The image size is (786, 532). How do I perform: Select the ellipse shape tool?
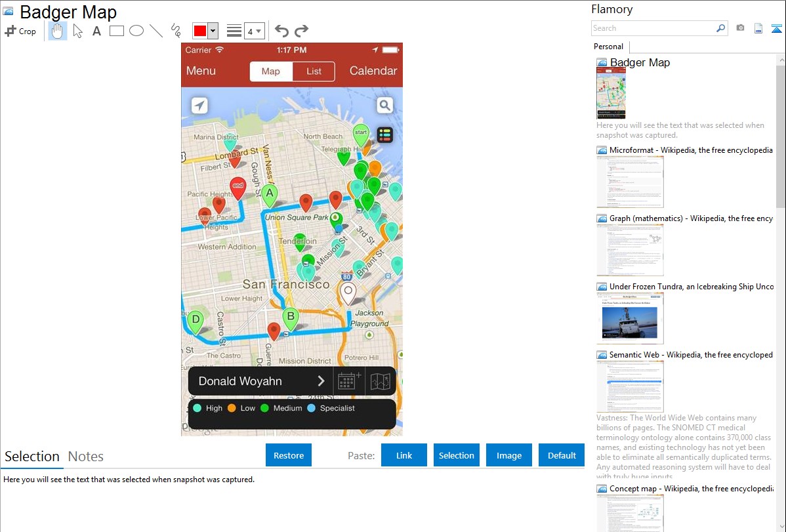point(136,31)
